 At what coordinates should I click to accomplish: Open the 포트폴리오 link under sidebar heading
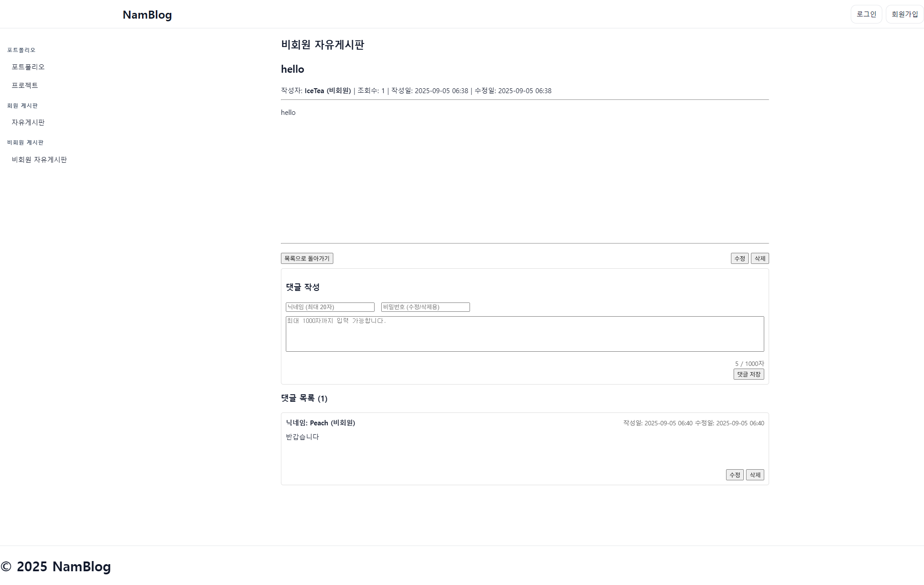click(28, 67)
